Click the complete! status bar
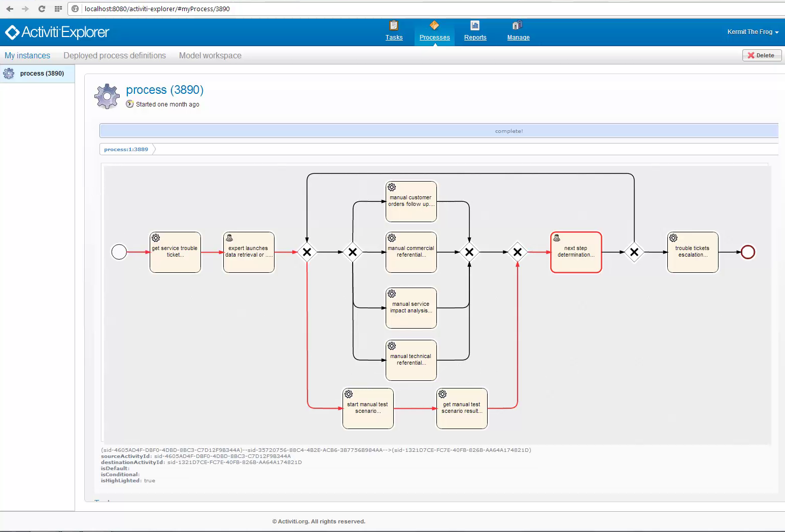 pyautogui.click(x=439, y=131)
